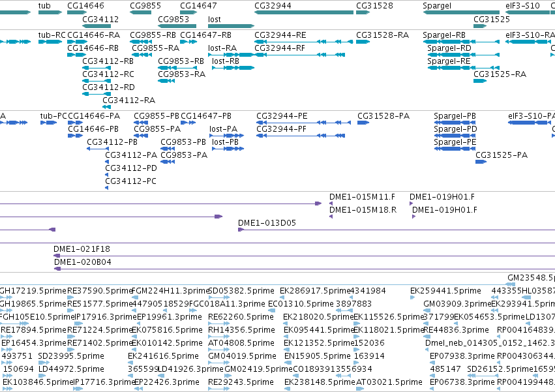Open protein CG9853-PB
The width and height of the screenshot is (555, 392).
(x=183, y=142)
